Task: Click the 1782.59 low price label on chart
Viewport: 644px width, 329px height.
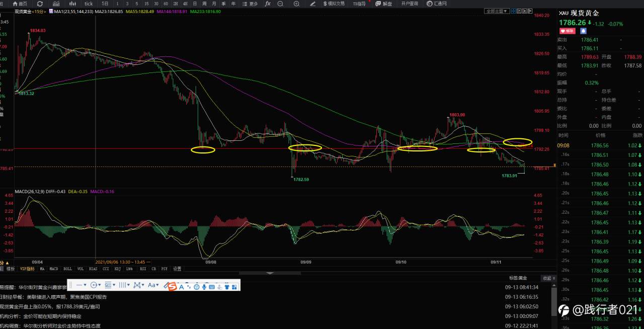Action: (301, 179)
